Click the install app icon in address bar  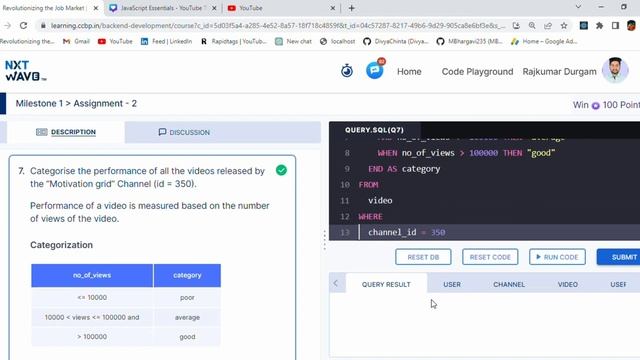516,25
